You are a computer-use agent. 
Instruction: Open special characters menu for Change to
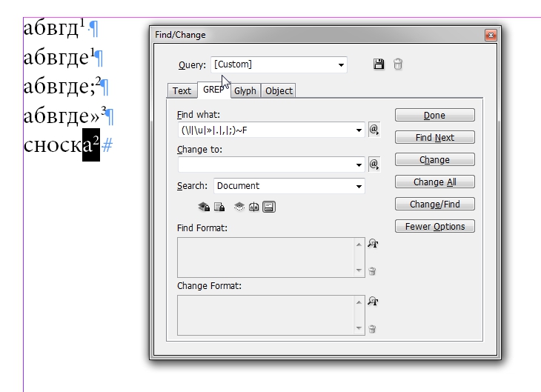[374, 165]
